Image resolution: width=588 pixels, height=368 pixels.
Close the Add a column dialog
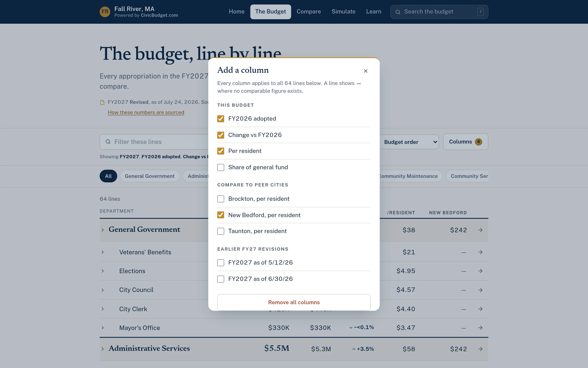[365, 71]
